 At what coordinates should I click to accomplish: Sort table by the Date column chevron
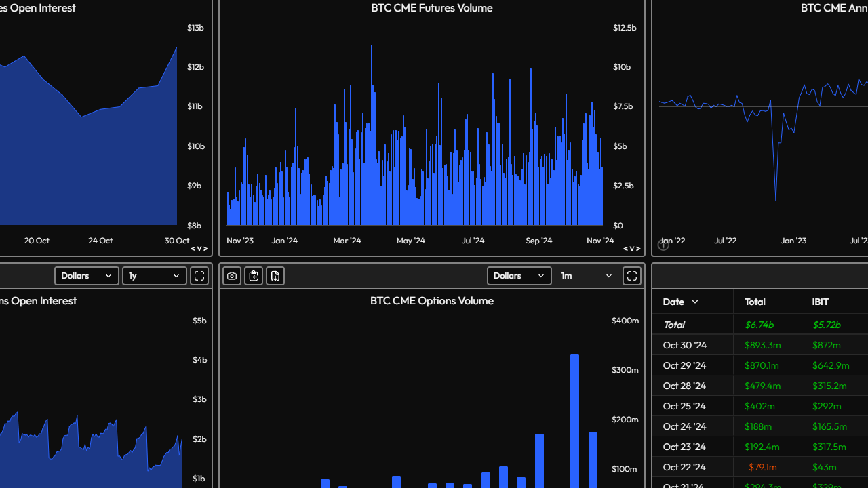[x=695, y=302]
